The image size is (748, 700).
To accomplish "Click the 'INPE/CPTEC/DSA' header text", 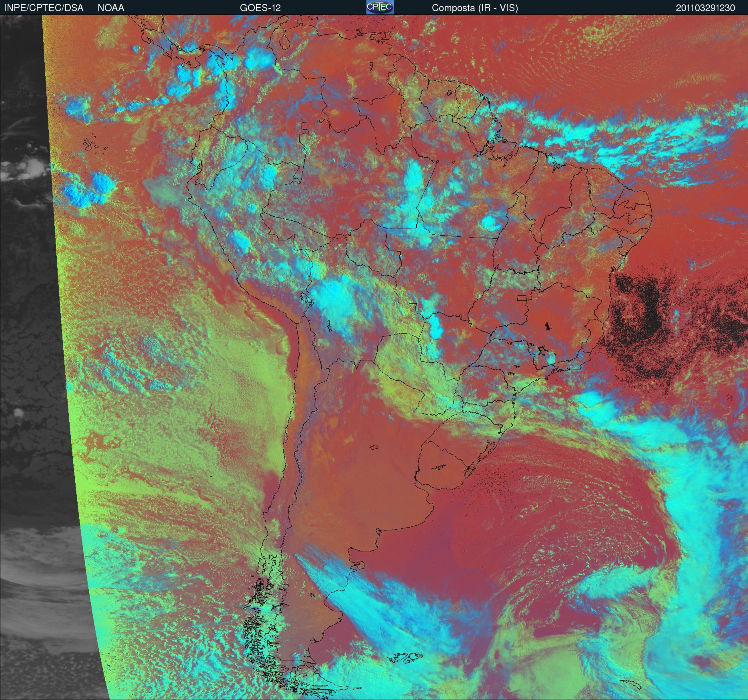I will (44, 8).
